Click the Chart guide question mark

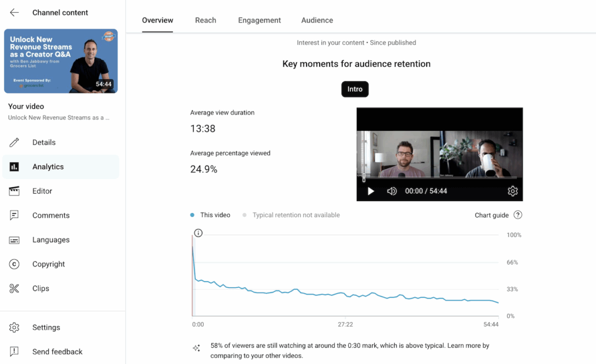pyautogui.click(x=517, y=215)
